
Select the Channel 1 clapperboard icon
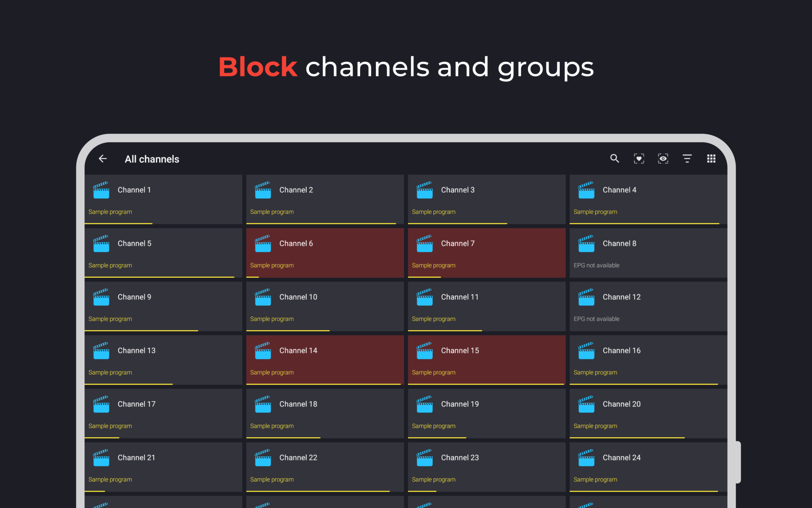pyautogui.click(x=101, y=190)
